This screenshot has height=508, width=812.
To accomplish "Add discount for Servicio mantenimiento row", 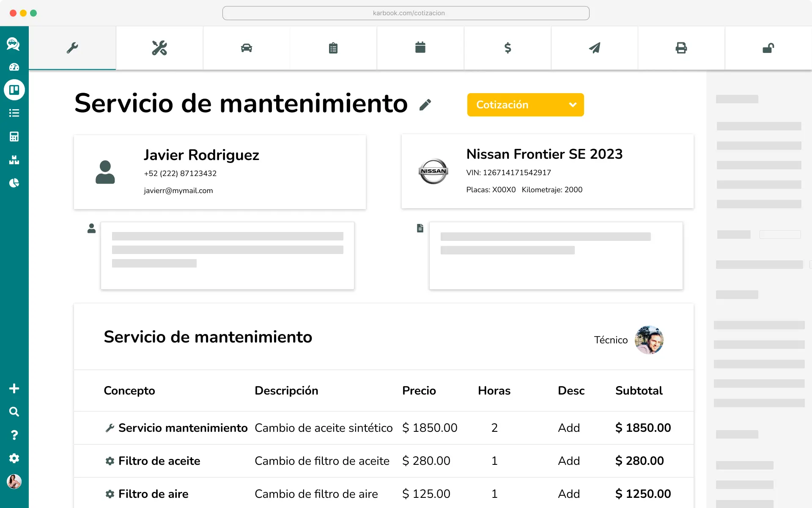I will [569, 428].
